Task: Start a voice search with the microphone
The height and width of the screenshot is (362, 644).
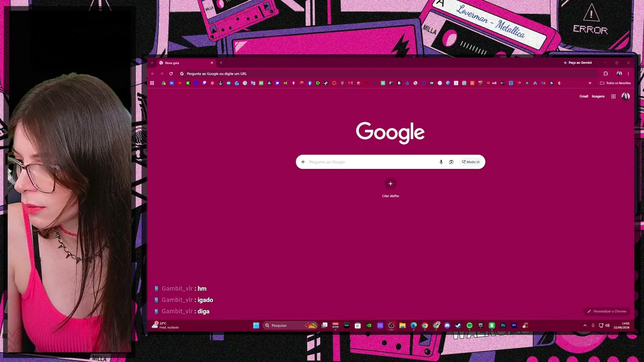Action: (x=441, y=162)
